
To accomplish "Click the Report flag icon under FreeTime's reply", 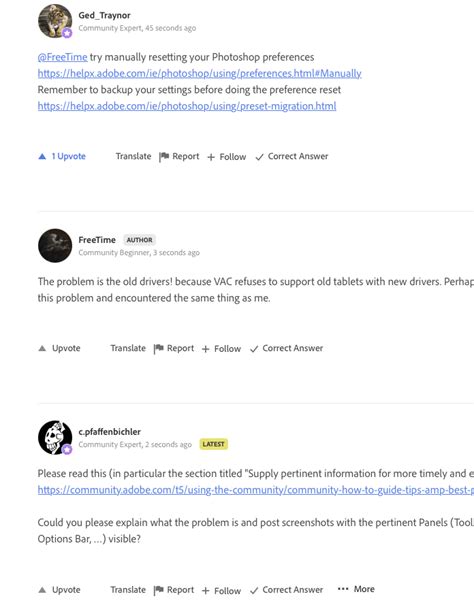I will tap(159, 348).
